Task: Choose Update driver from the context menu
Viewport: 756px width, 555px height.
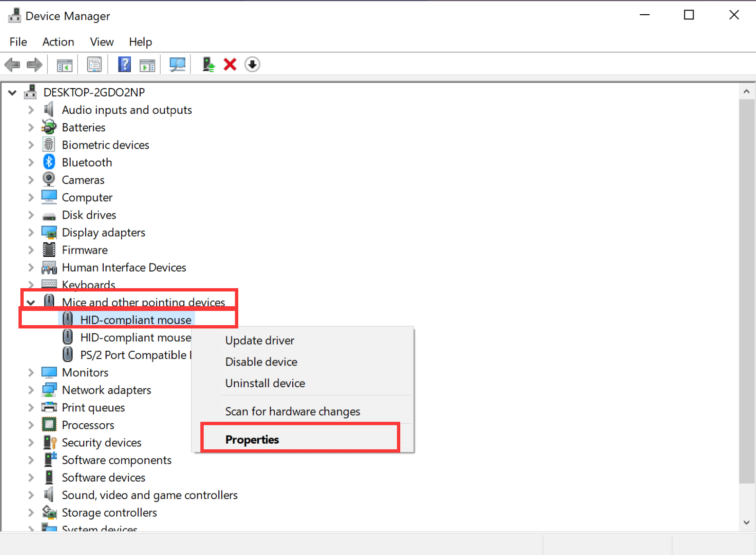Action: click(x=260, y=340)
